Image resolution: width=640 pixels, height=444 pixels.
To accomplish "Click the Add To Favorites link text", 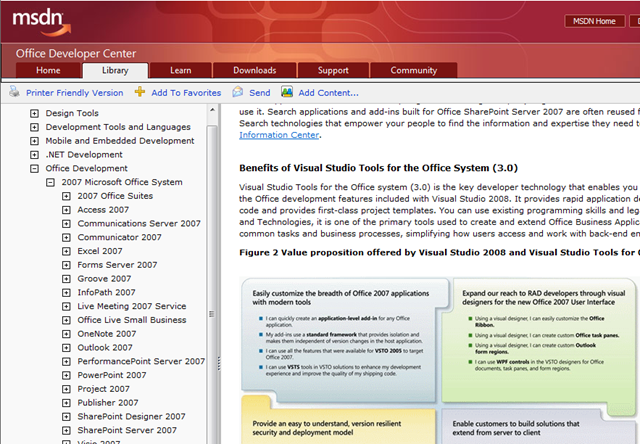I will point(186,93).
